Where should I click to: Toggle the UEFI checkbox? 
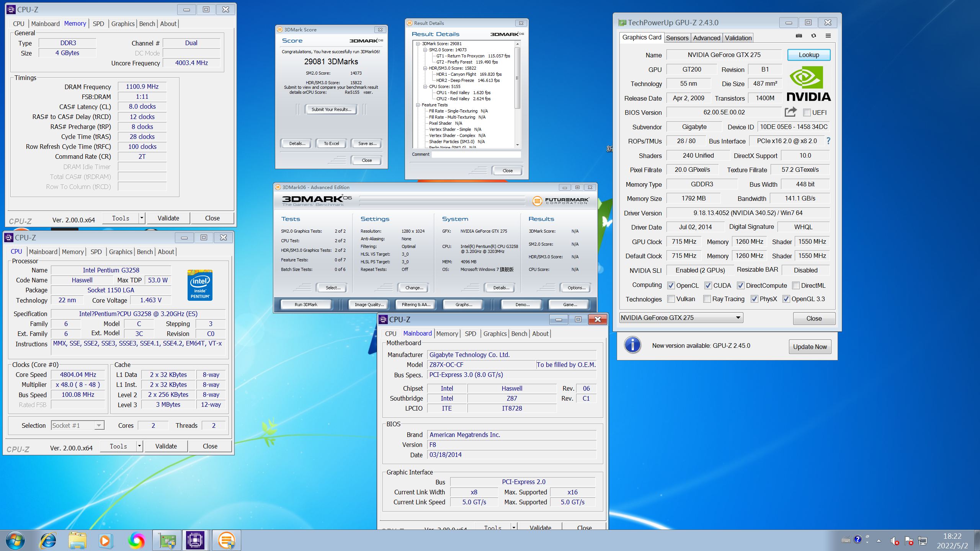[807, 112]
